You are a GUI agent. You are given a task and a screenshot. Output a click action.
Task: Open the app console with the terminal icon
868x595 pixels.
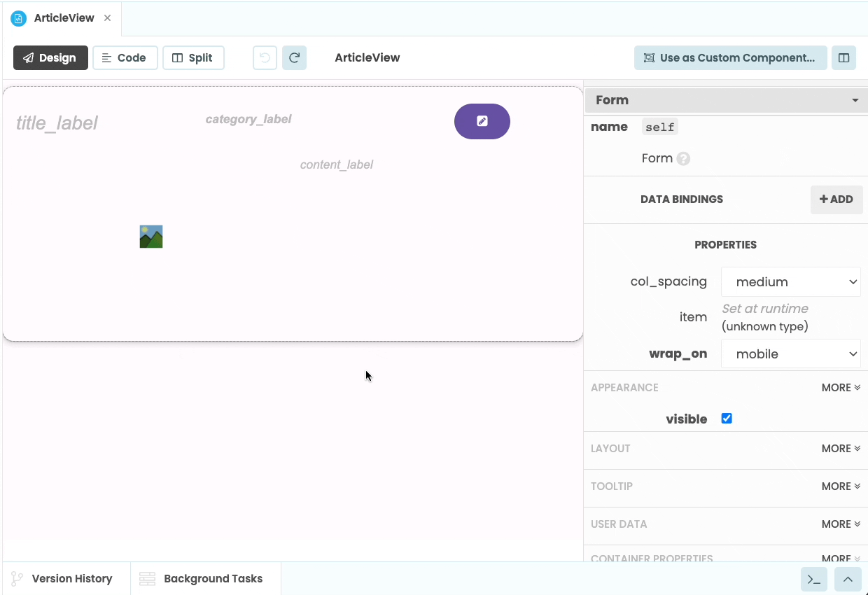pyautogui.click(x=813, y=579)
